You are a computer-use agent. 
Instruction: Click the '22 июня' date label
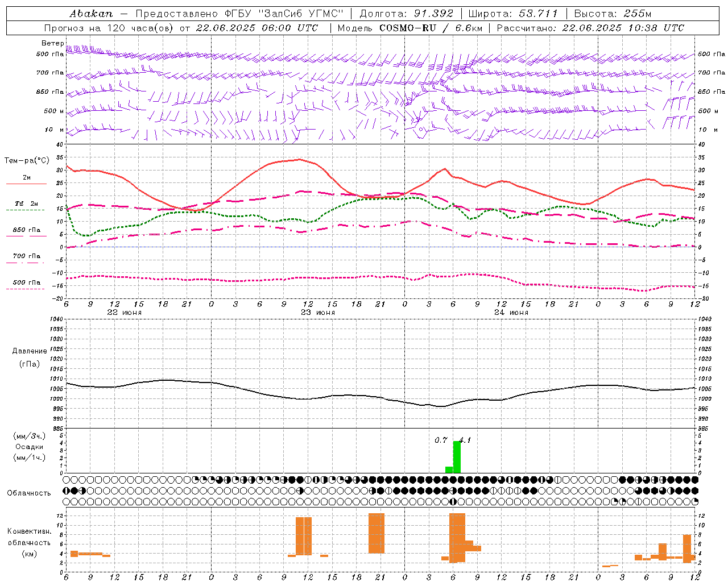125,313
